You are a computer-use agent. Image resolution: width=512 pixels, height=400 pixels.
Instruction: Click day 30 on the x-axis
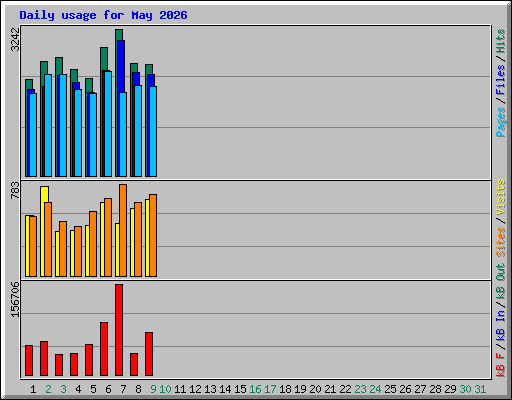click(465, 389)
